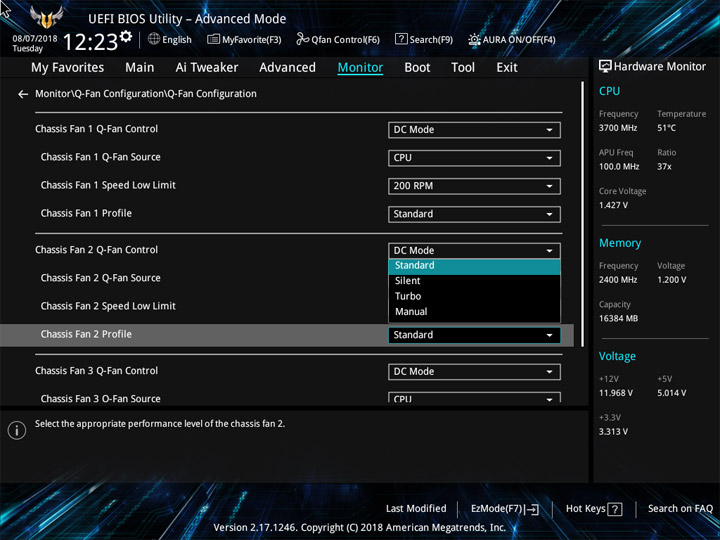Switch to Main tab

pos(140,68)
